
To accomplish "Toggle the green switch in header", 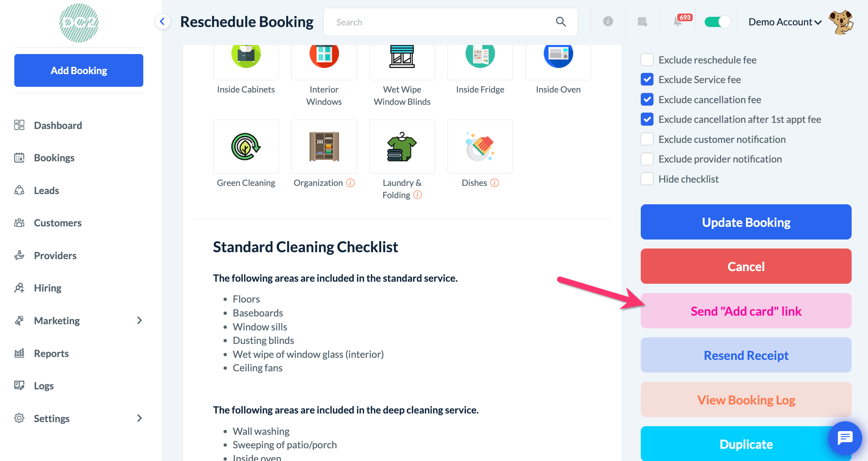I will pos(717,22).
